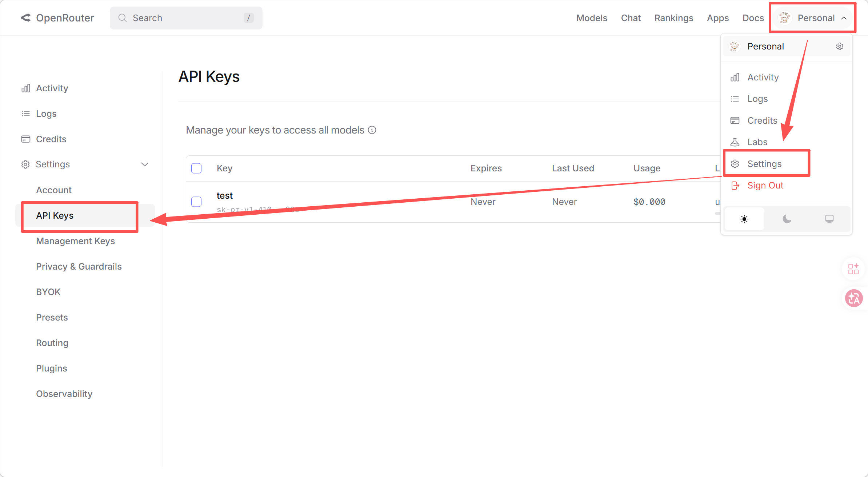Click the Settings gear icon in sidebar

coord(25,164)
